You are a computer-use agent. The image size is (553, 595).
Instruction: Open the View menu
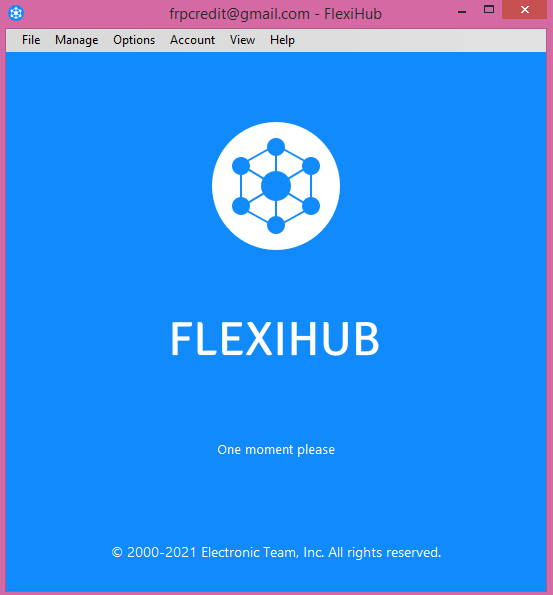tap(242, 40)
